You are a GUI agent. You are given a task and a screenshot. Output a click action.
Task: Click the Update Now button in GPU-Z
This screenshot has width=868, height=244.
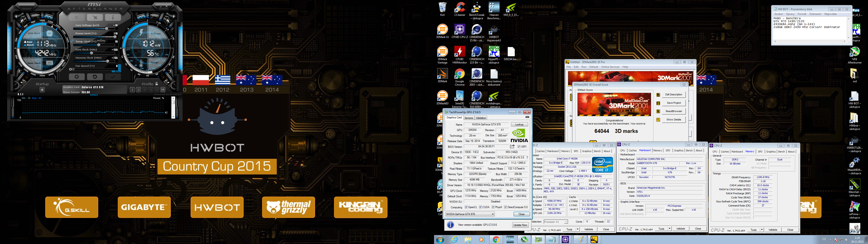click(520, 225)
